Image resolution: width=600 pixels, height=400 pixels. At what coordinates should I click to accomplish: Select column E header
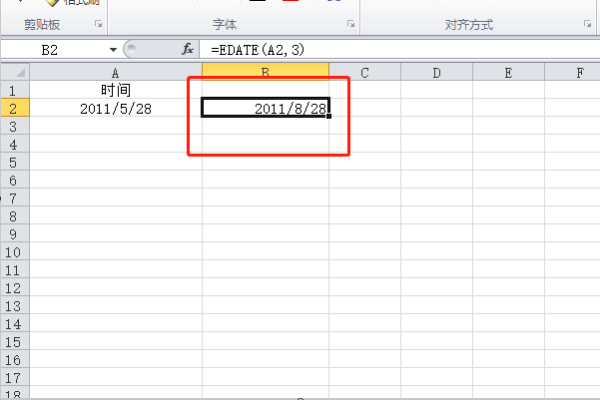click(508, 72)
